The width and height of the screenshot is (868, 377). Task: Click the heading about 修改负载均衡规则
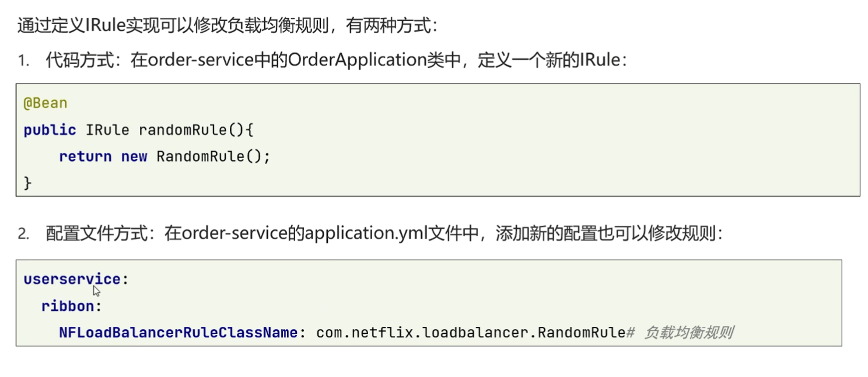pyautogui.click(x=226, y=25)
